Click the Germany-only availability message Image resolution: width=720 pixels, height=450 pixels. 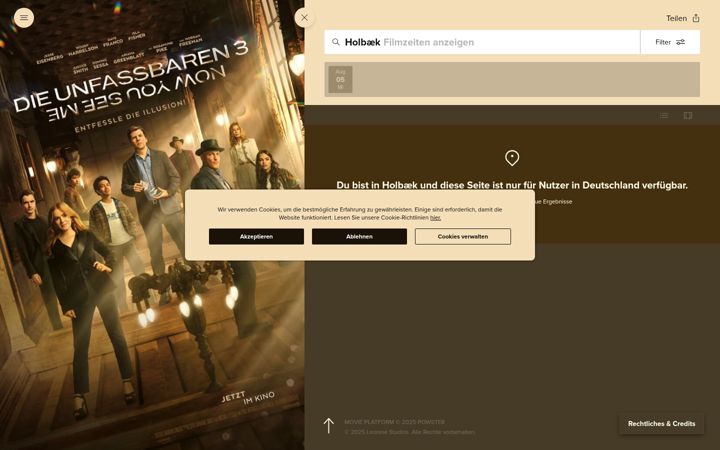click(x=512, y=186)
